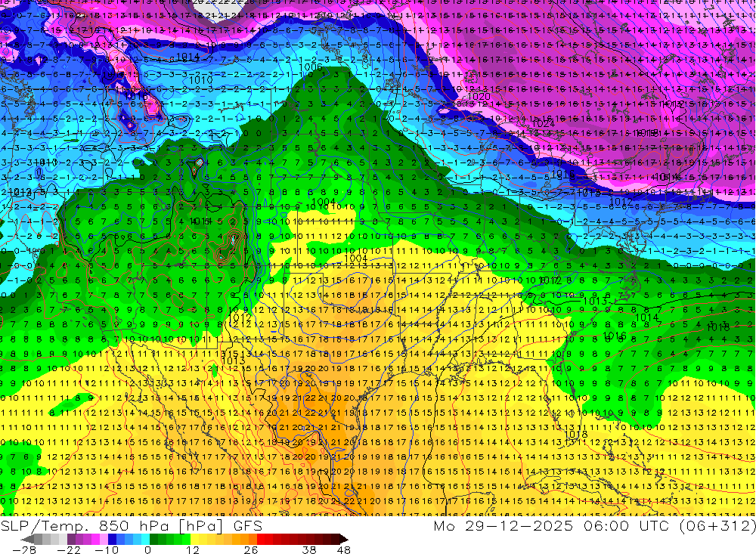Click the 1006 pressure label on the map
756x554 pixels.
coord(311,67)
